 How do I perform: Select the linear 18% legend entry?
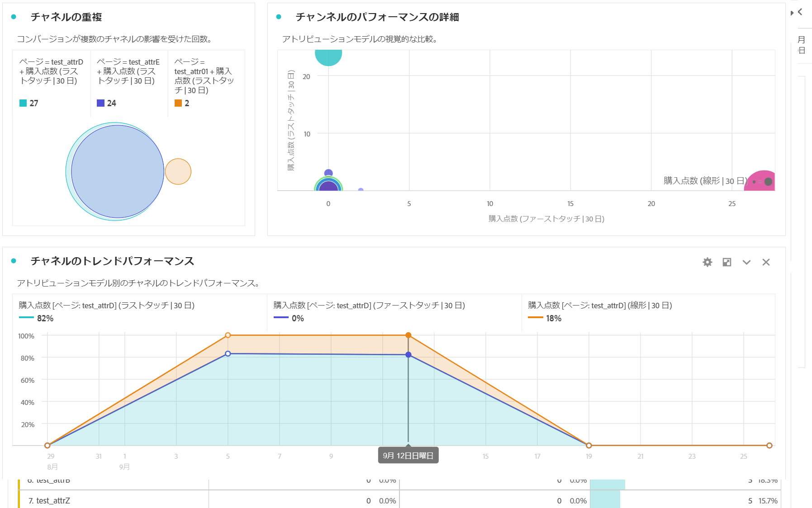click(x=600, y=312)
